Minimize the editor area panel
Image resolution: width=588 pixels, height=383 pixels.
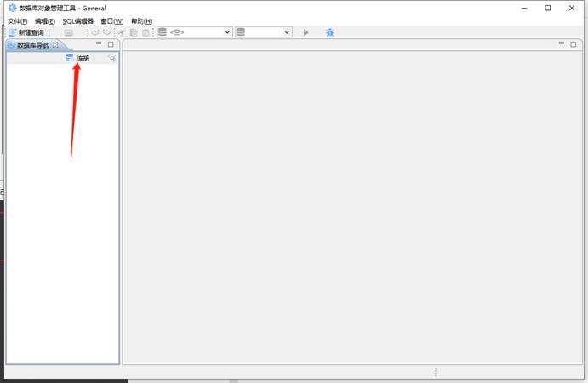[x=562, y=43]
